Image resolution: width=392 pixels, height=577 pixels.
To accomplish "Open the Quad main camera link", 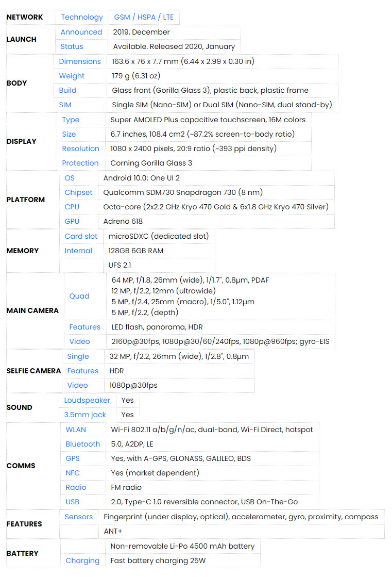I will click(79, 296).
